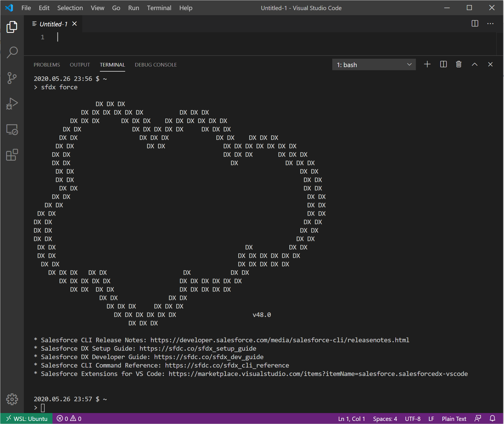Switch to the Problems tab
Viewport: 504px width, 424px height.
coord(47,65)
